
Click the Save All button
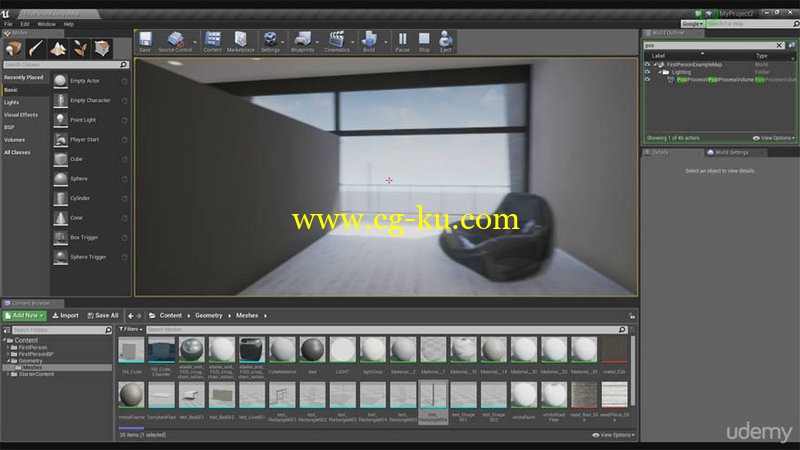pyautogui.click(x=103, y=316)
